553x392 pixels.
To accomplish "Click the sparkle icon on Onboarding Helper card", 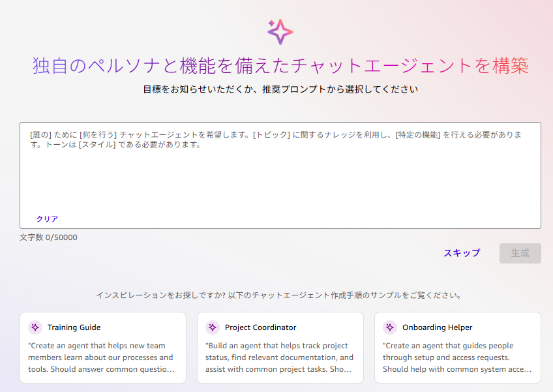I will tap(390, 327).
